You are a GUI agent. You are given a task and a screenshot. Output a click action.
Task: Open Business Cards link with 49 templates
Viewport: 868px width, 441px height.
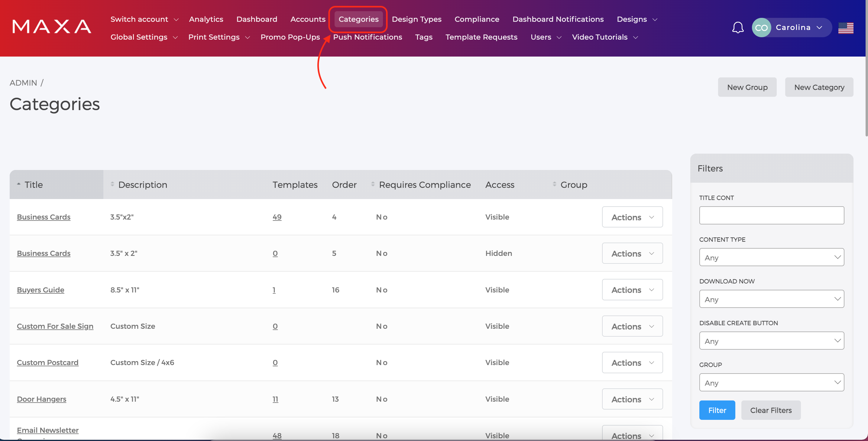(44, 217)
